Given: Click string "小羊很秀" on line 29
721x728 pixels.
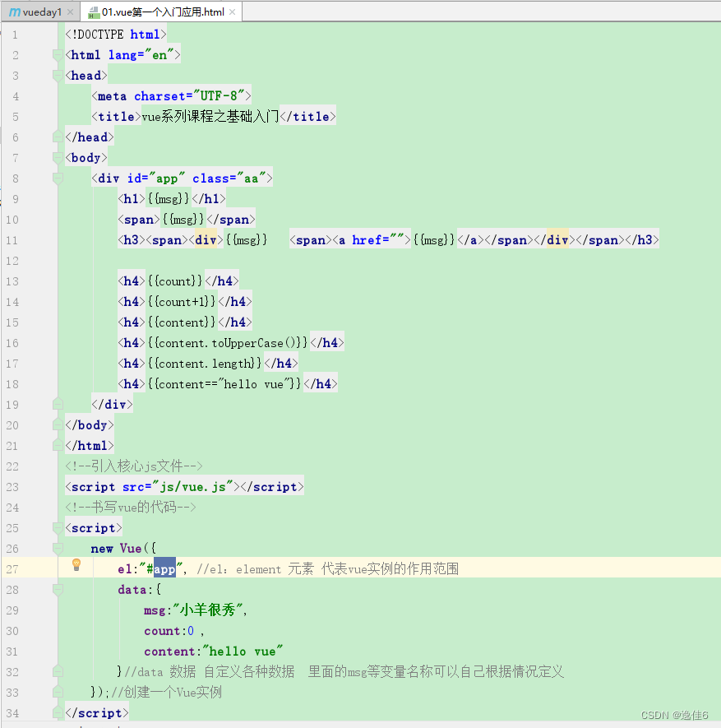Looking at the screenshot, I should tap(208, 610).
